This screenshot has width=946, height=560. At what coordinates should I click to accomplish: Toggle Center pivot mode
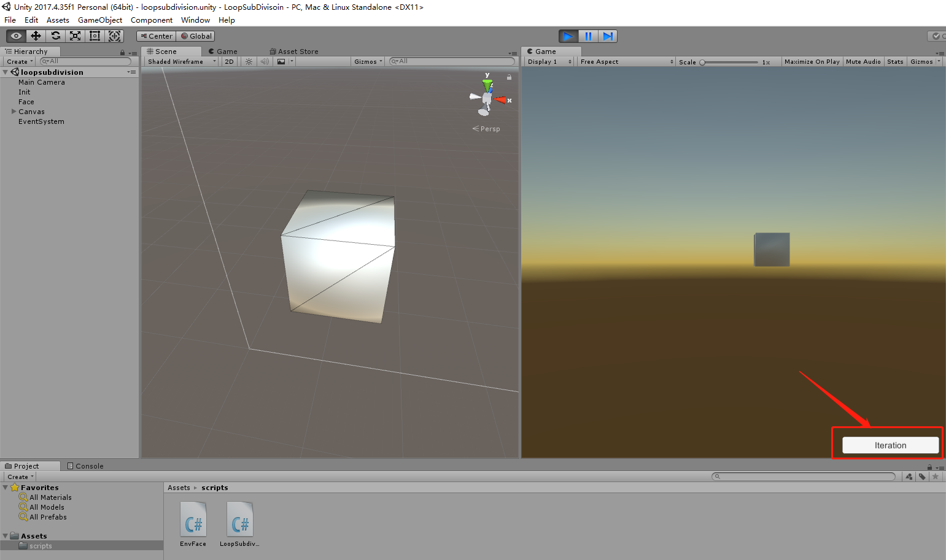pyautogui.click(x=155, y=36)
